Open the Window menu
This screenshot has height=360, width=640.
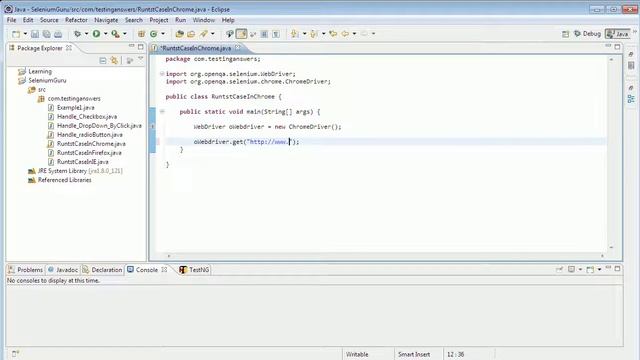204,20
